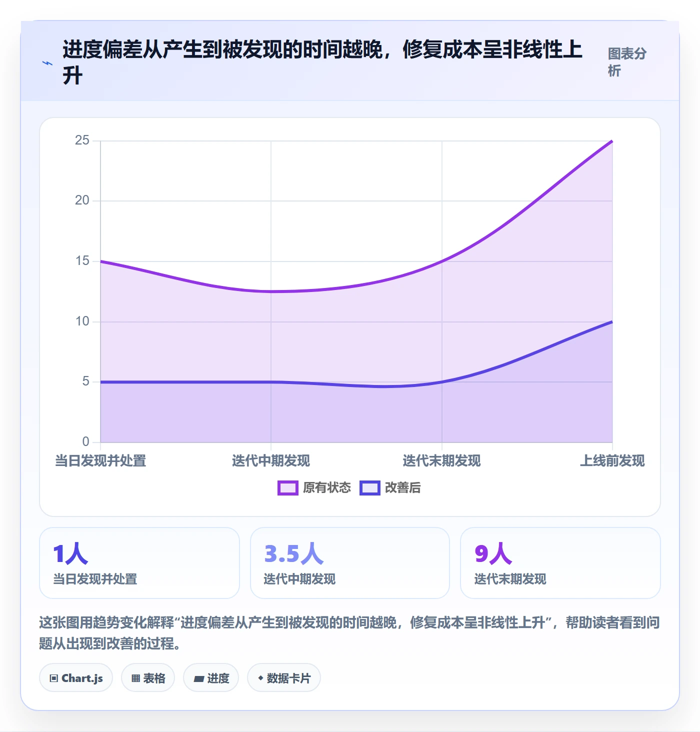
Task: Select the Chart.js tag
Action: pyautogui.click(x=76, y=678)
